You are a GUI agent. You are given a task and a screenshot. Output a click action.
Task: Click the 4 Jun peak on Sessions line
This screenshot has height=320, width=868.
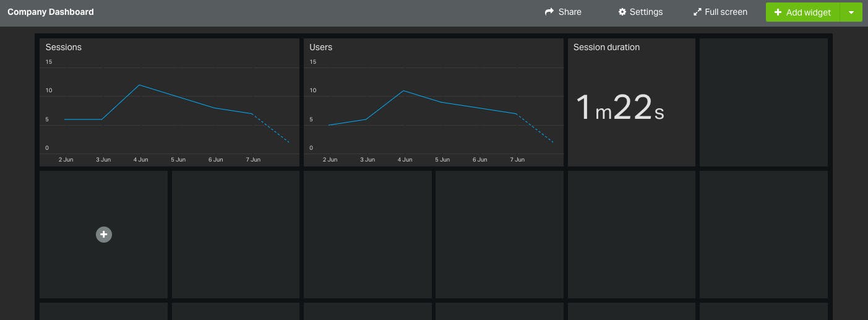(x=140, y=85)
